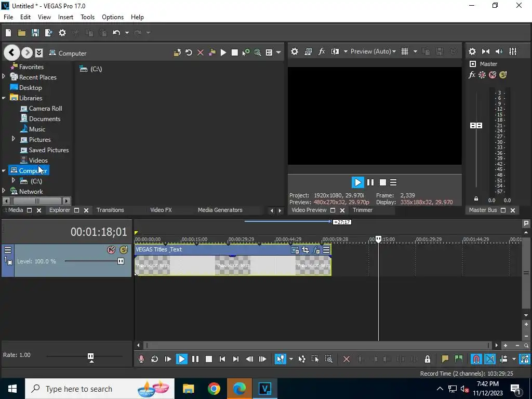Click the Master volume fader handle
The width and height of the screenshot is (532, 399).
click(476, 126)
